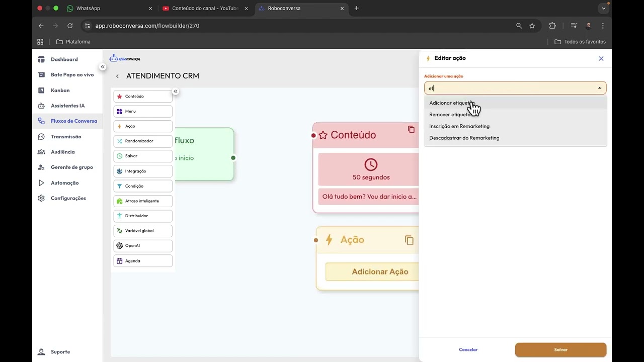644x362 pixels.
Task: Click the Suporte person icon
Action: (41, 352)
